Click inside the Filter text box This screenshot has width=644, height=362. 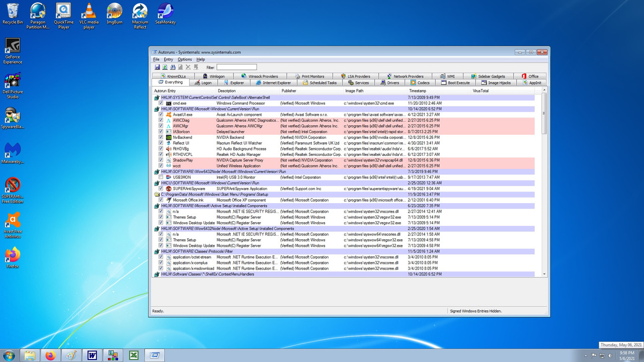coord(236,67)
